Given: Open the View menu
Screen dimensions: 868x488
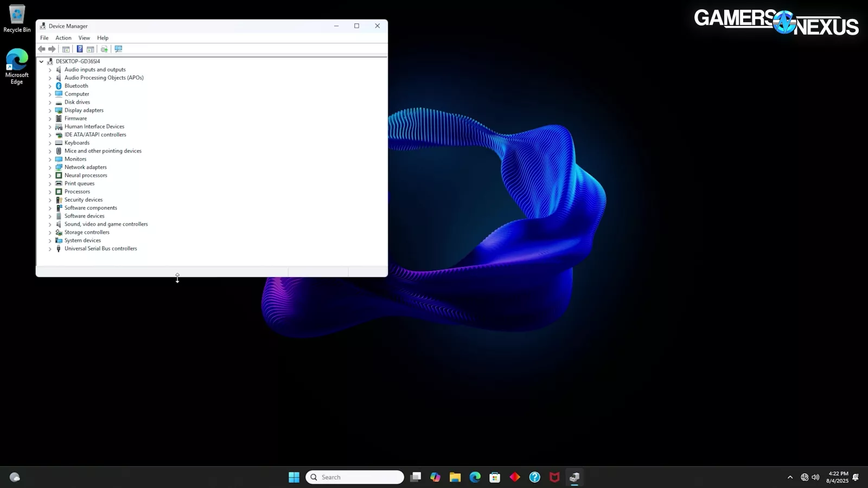Looking at the screenshot, I should (x=84, y=38).
